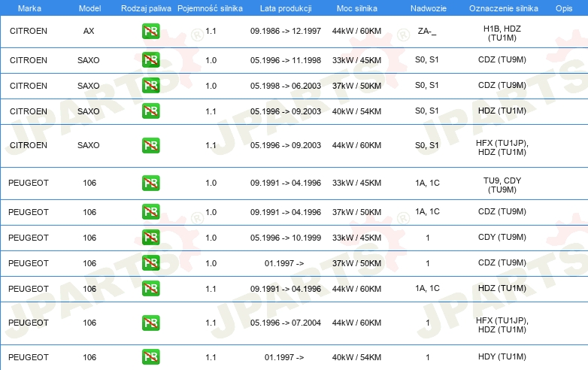
Task: Click fuel icon for Peugeot 106 HDY (TU1M) row
Action: tap(150, 357)
